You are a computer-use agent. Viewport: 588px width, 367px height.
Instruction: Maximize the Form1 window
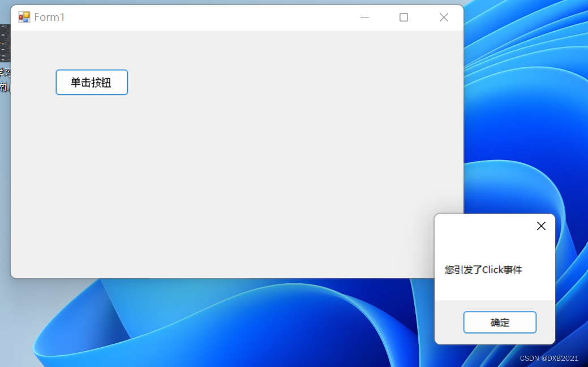click(x=404, y=17)
